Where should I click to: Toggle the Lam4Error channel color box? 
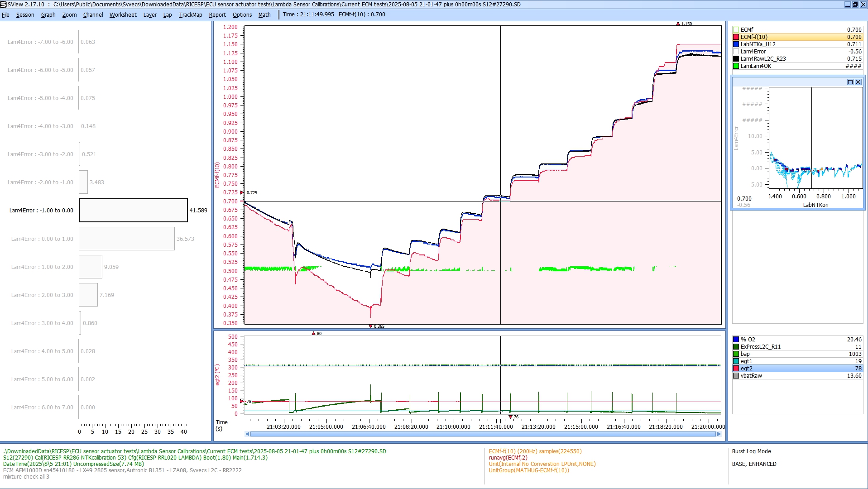(736, 52)
